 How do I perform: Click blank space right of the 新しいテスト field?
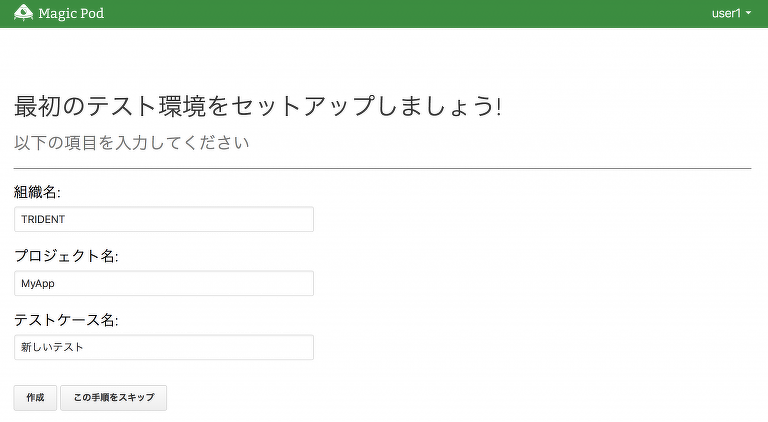click(530, 347)
